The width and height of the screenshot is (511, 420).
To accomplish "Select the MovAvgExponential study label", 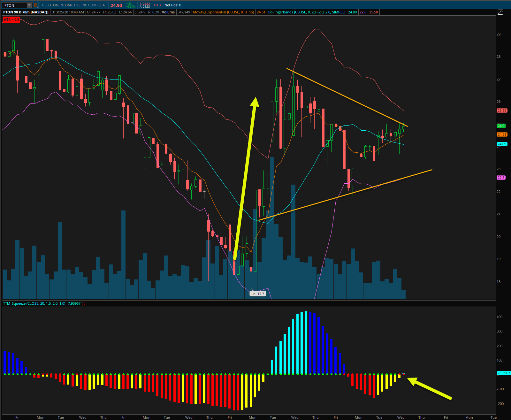I will point(224,12).
